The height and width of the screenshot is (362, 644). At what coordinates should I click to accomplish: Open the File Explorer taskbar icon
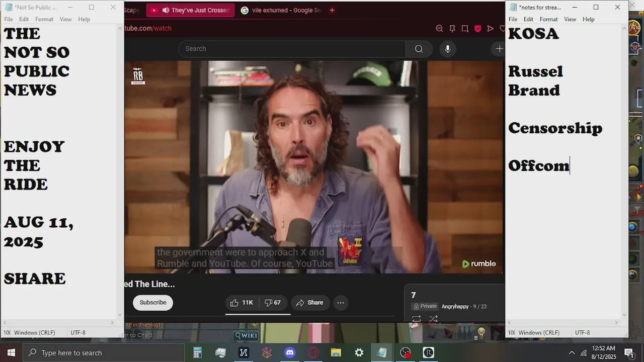pos(336,352)
